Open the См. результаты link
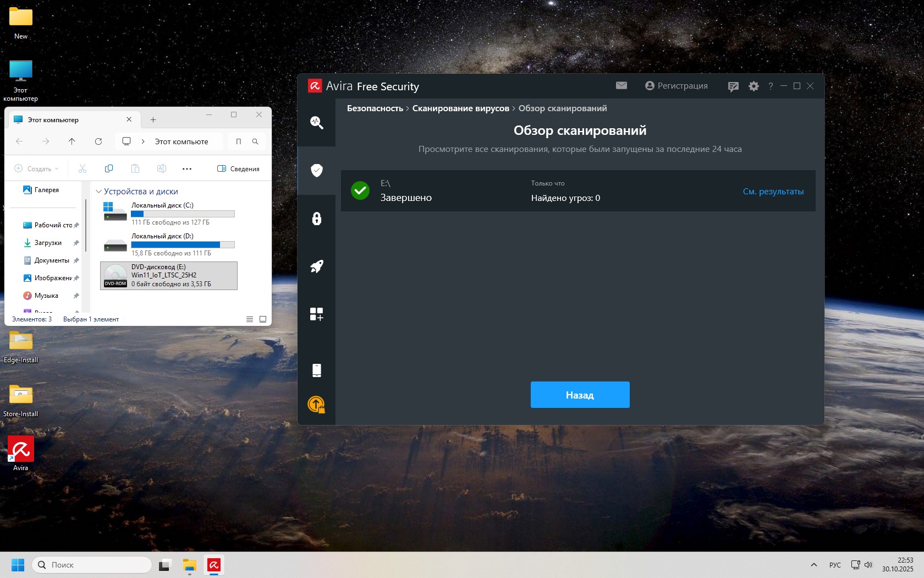924x578 pixels. pyautogui.click(x=773, y=192)
